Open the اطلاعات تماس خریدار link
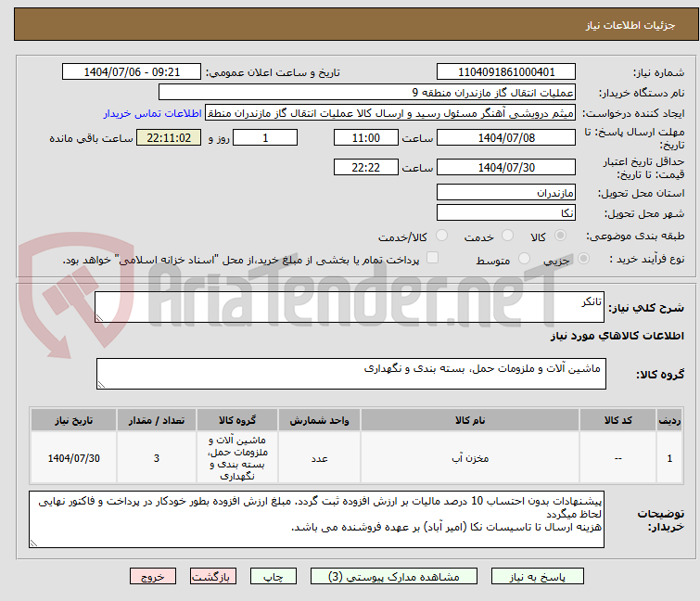Screen dimensions: 700x601 [153, 113]
